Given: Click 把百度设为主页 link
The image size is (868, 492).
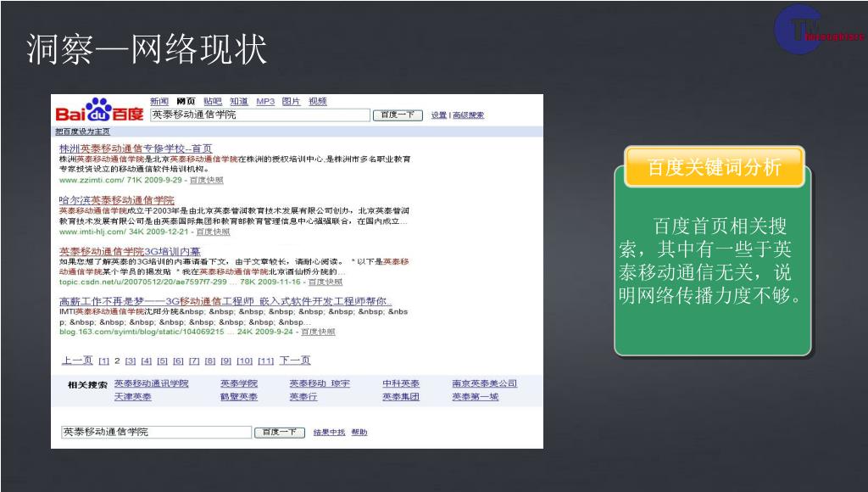Looking at the screenshot, I should coord(82,131).
